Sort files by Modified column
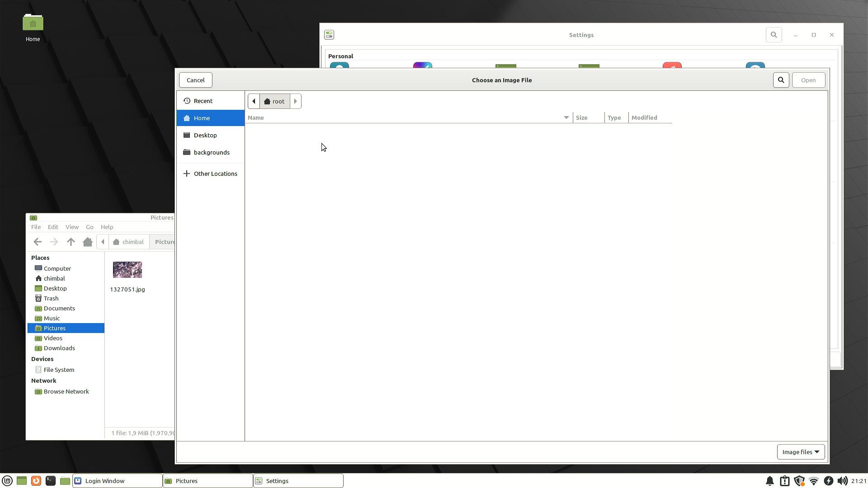868x488 pixels. 644,117
